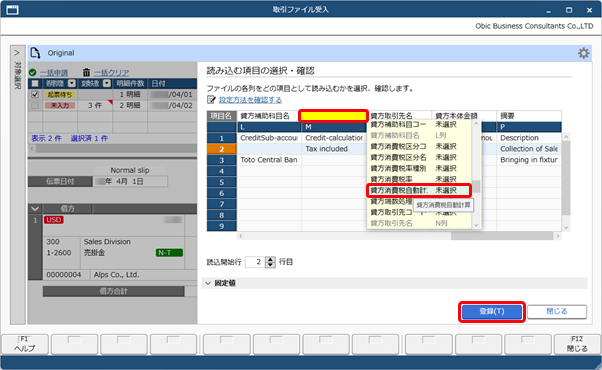Viewport: 602px width, 370px height.
Task: Click the 売掛金 account name
Action: click(94, 253)
